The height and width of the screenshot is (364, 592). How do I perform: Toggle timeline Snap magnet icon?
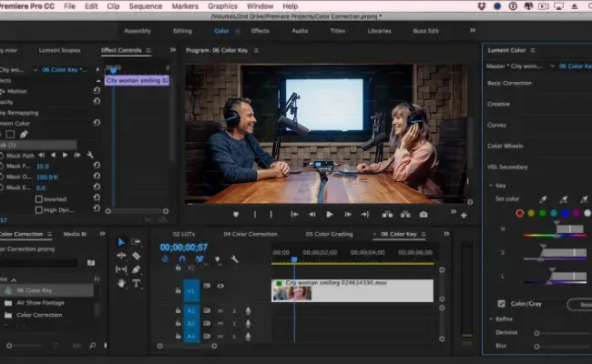click(182, 258)
